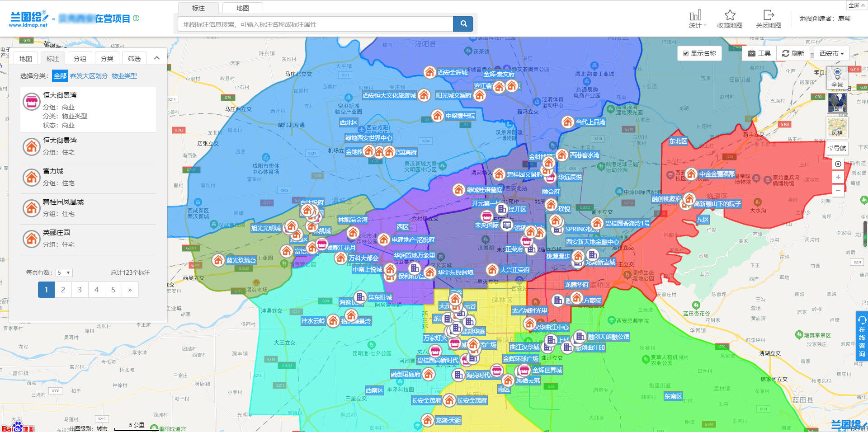Click current page 1 button
868x432 pixels.
tap(46, 290)
